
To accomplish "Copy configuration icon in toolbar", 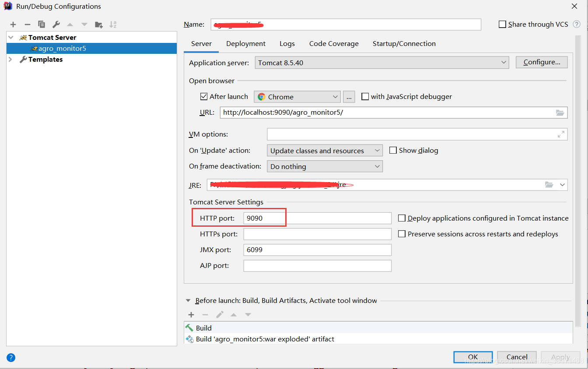I will point(42,25).
